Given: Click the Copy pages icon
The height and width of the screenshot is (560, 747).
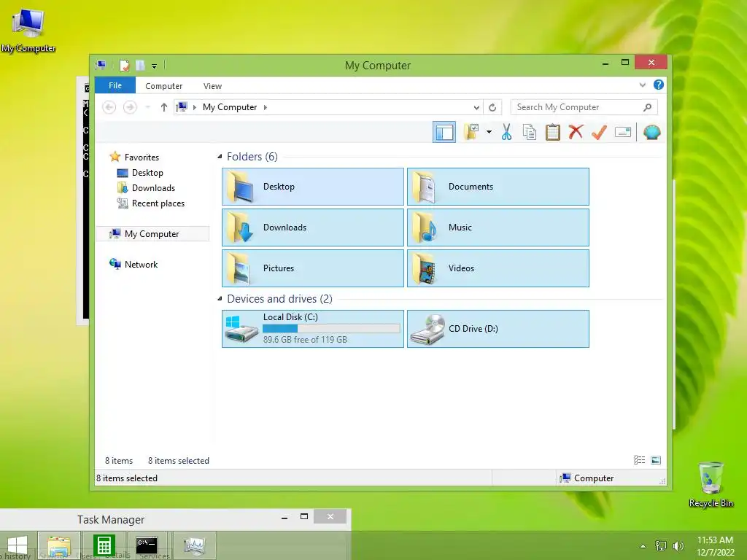Looking at the screenshot, I should 530,132.
